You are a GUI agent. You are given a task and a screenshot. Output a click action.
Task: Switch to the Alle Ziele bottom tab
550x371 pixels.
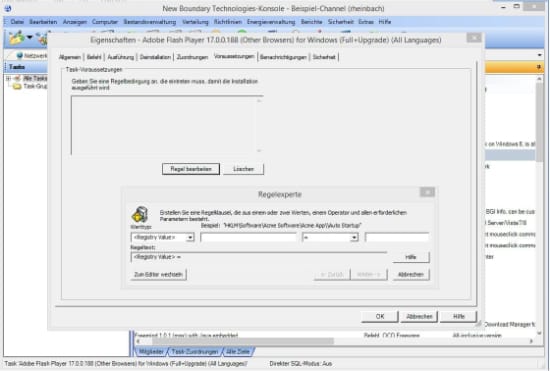[x=238, y=351]
